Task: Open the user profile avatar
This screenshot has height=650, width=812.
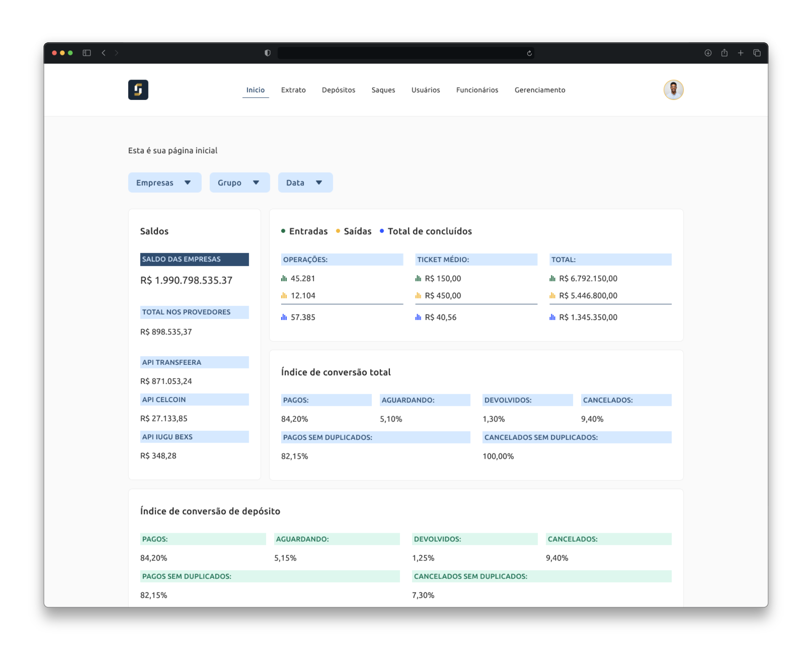Action: (673, 90)
